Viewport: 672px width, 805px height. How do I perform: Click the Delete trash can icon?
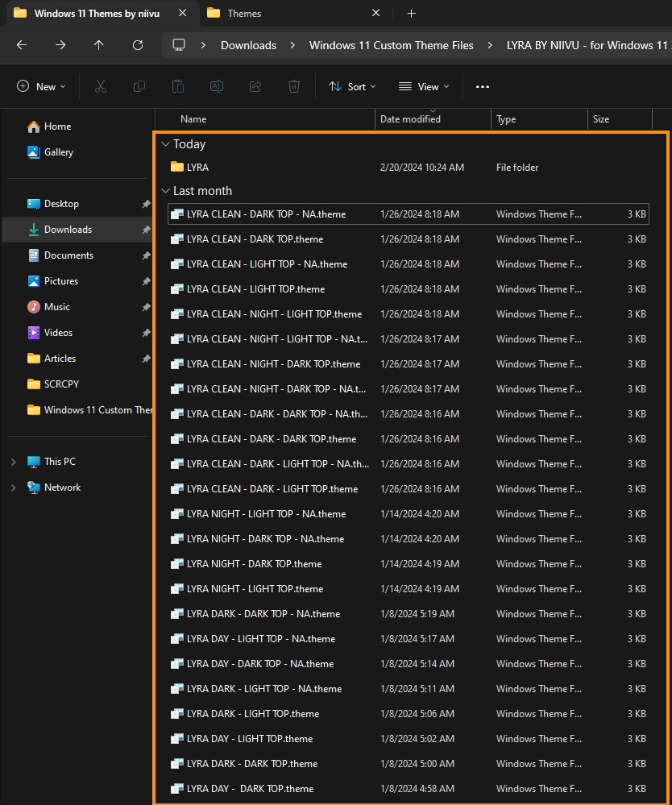click(x=294, y=87)
